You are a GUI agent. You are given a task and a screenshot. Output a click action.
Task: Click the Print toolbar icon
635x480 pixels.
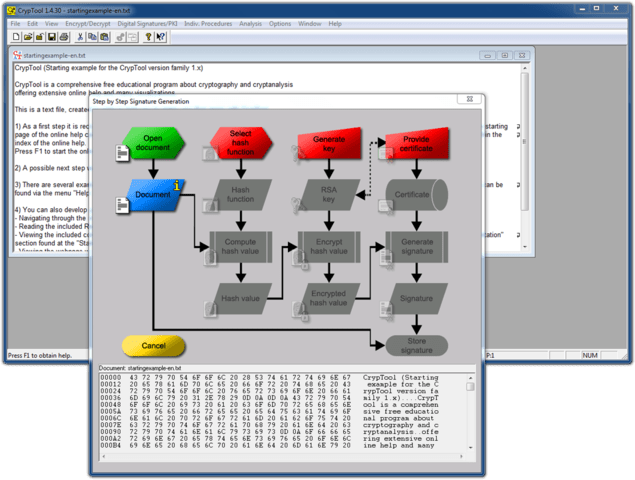click(64, 37)
